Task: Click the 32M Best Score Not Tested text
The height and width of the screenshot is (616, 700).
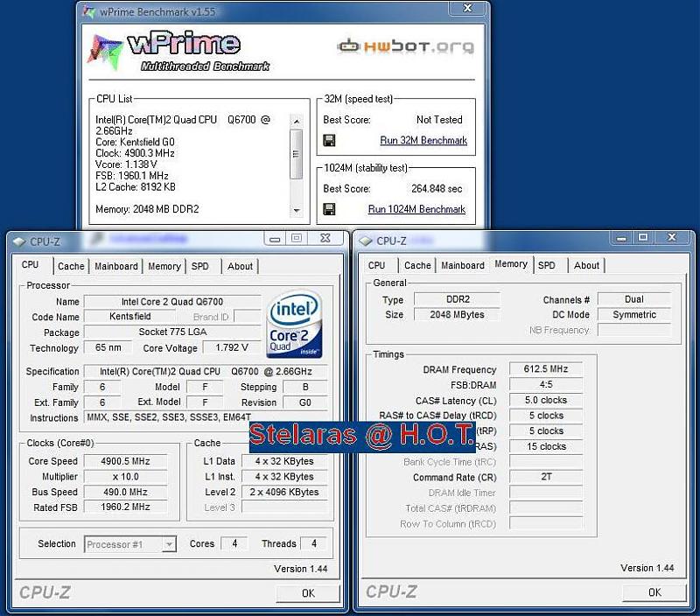Action: (x=439, y=120)
